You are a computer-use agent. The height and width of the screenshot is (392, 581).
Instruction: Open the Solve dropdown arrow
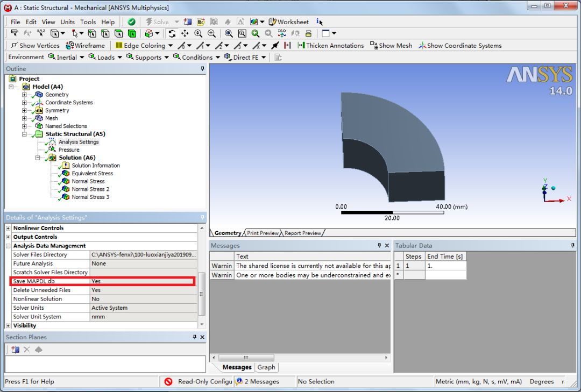coord(177,22)
